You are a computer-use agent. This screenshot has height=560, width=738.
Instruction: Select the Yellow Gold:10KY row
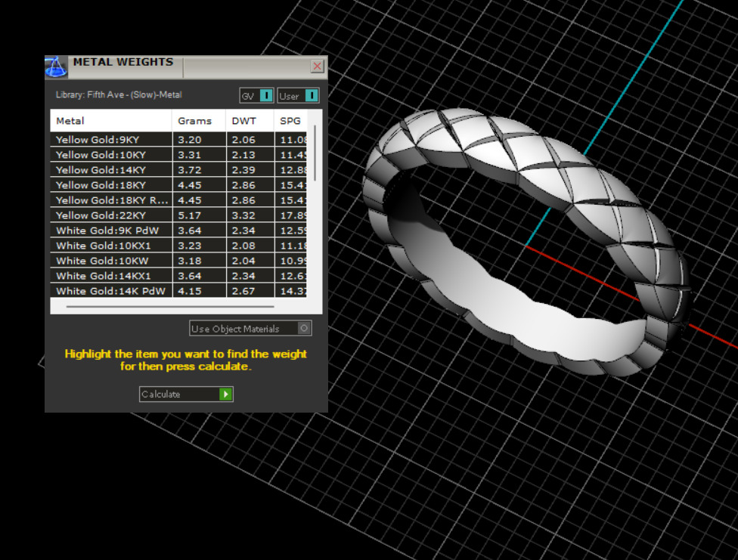(179, 154)
